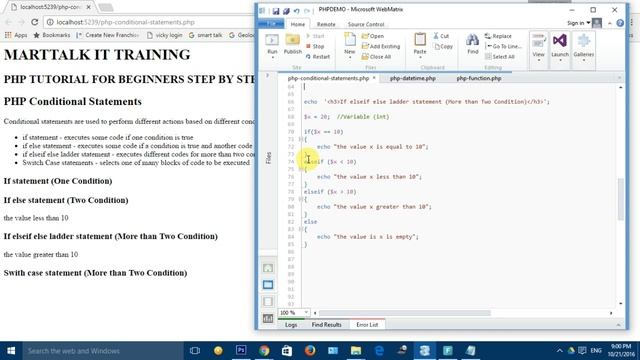Screen dimensions: 640x360
Task: Click Add Existing file option
Action: pos(381,47)
